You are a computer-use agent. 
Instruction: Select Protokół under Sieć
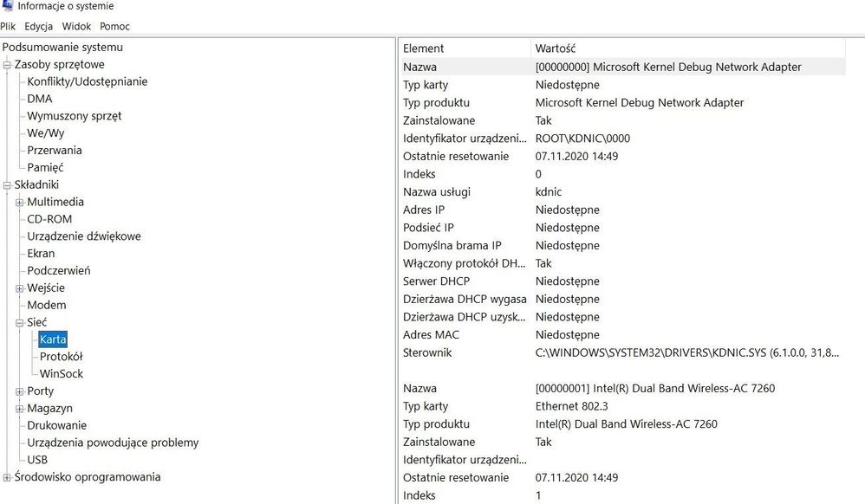61,356
